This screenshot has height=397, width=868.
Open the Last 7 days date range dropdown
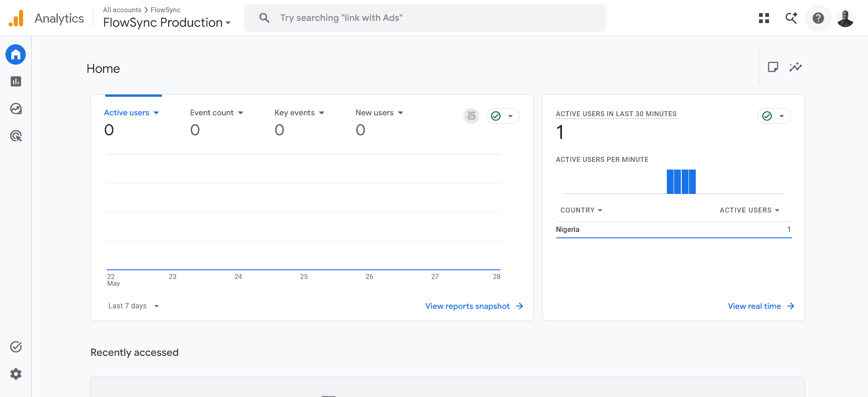point(134,306)
